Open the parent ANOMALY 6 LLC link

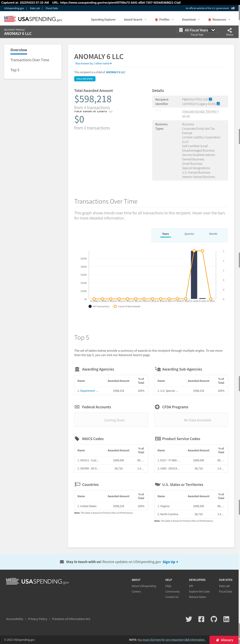click(x=116, y=72)
